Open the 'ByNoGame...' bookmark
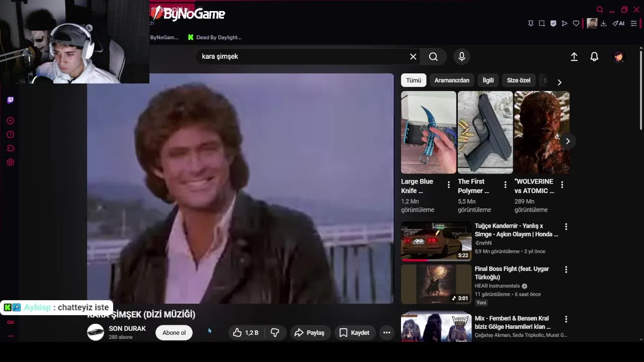This screenshot has width=644, height=362. 165,37
